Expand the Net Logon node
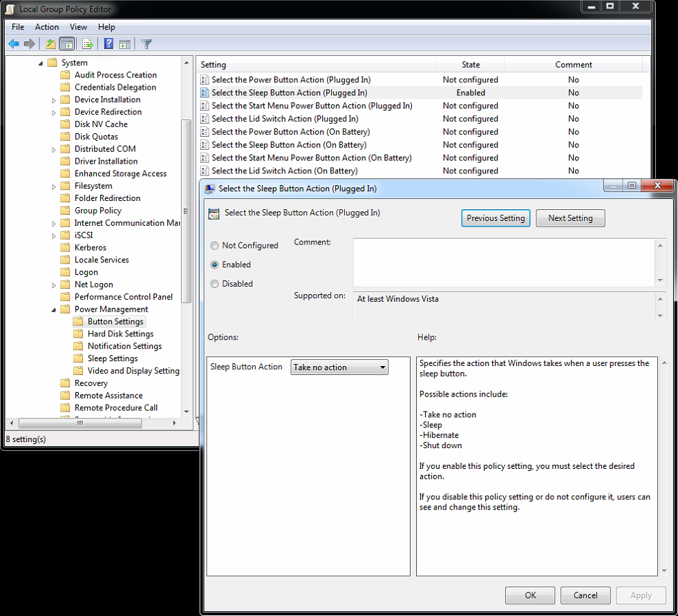Image resolution: width=678 pixels, height=616 pixels. pyautogui.click(x=54, y=285)
